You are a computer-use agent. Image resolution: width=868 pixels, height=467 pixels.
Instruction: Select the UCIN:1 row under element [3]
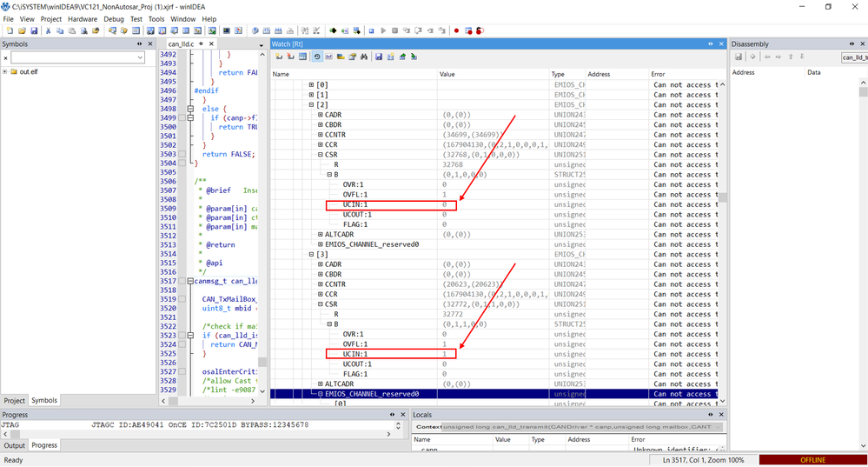click(x=355, y=354)
